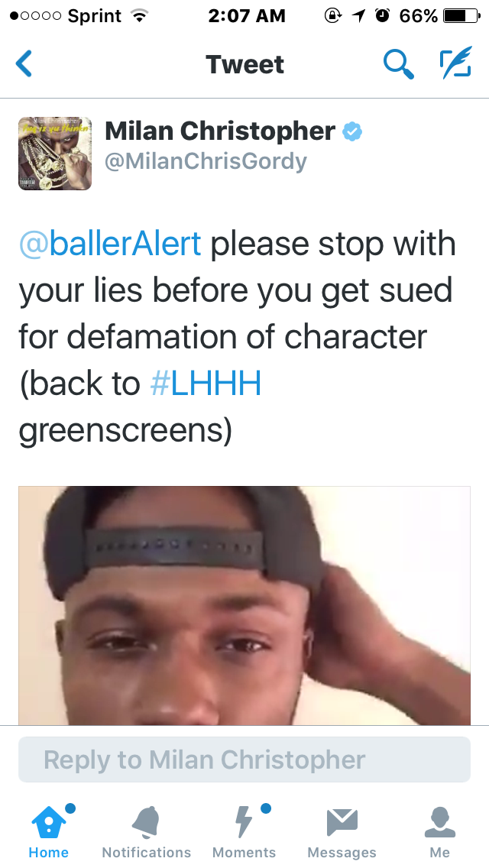Play the embedded video thumbnail
Viewport: 489px width, 868px height.
(x=244, y=606)
